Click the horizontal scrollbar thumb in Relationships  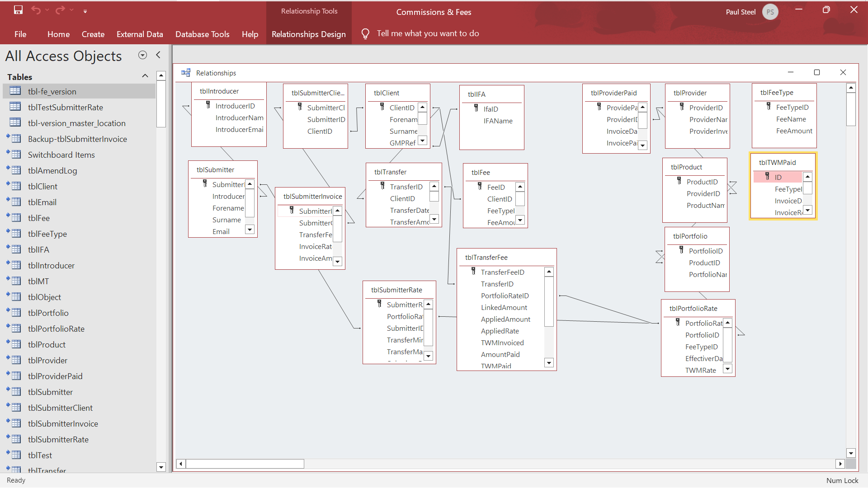245,464
